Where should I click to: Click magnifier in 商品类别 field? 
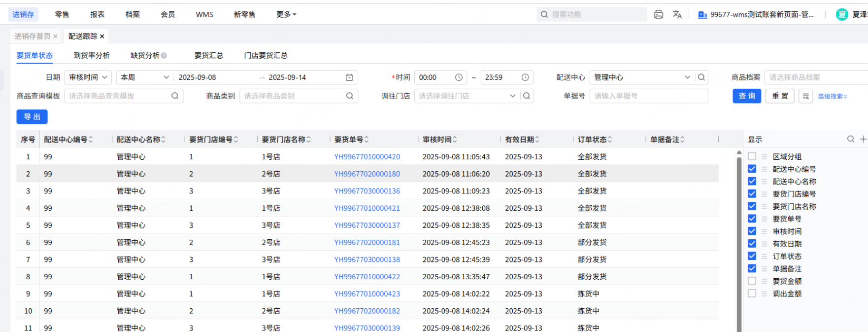point(349,96)
